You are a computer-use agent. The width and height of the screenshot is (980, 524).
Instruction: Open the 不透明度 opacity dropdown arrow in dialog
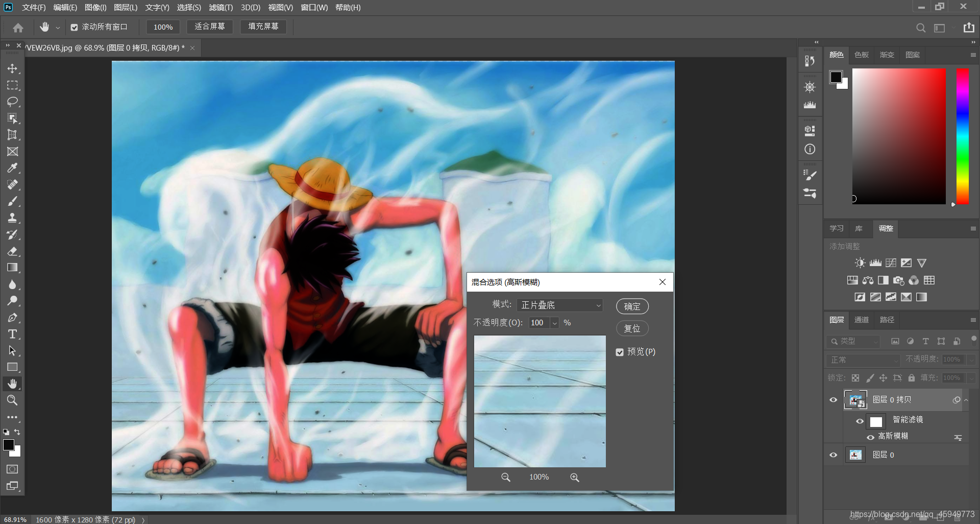click(555, 323)
